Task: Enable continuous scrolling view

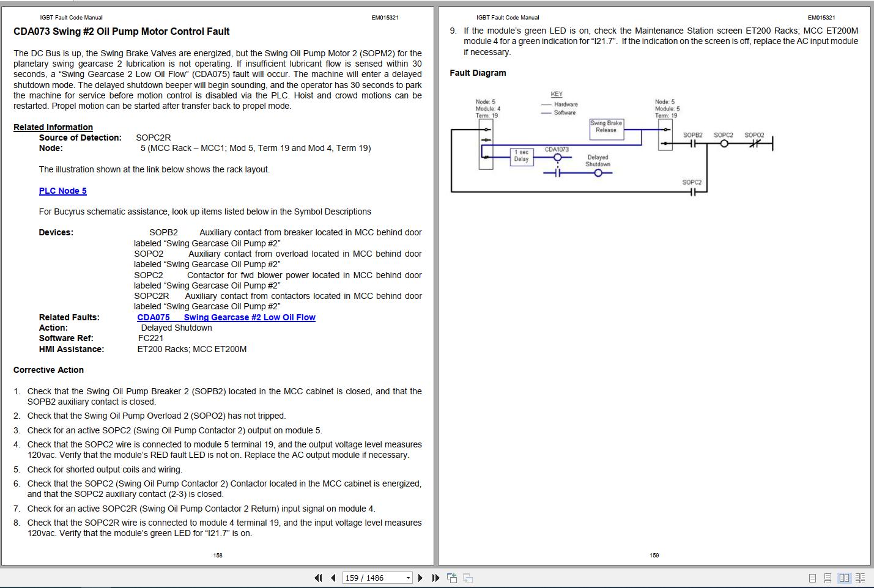Action: click(828, 578)
